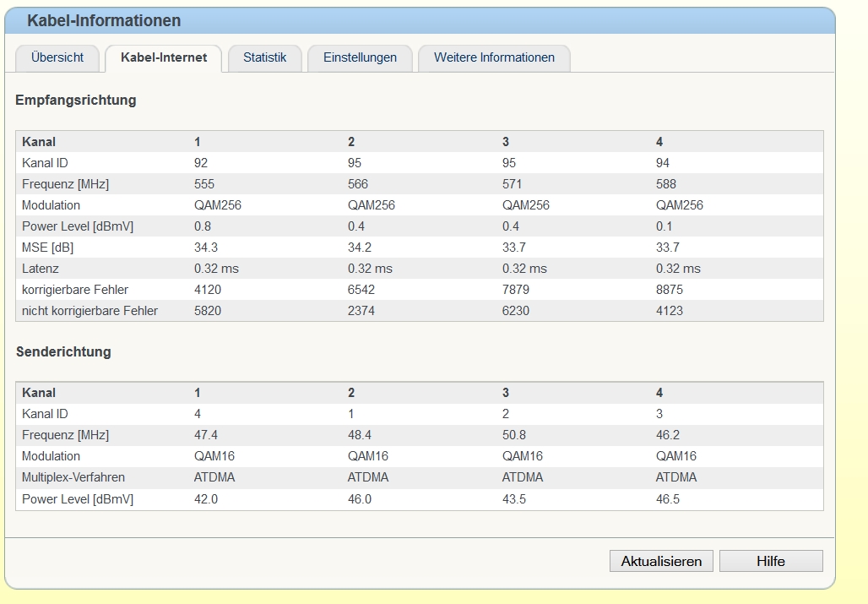Click the Latenz row label
This screenshot has height=604, width=868.
[40, 269]
